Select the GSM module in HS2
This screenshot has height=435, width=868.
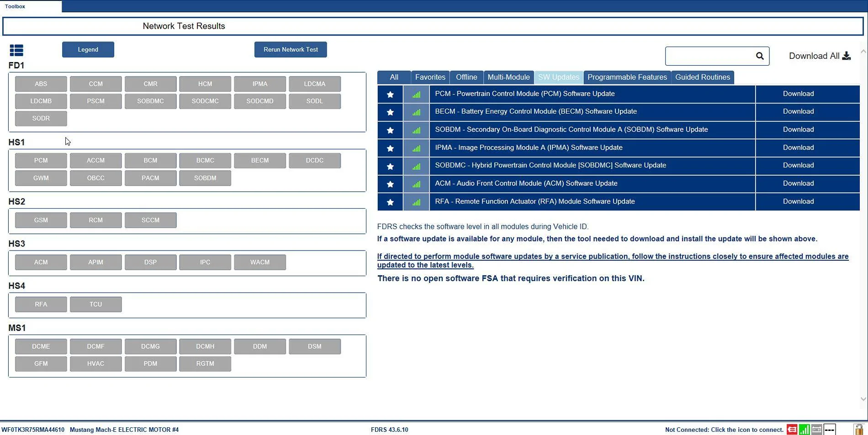[41, 220]
